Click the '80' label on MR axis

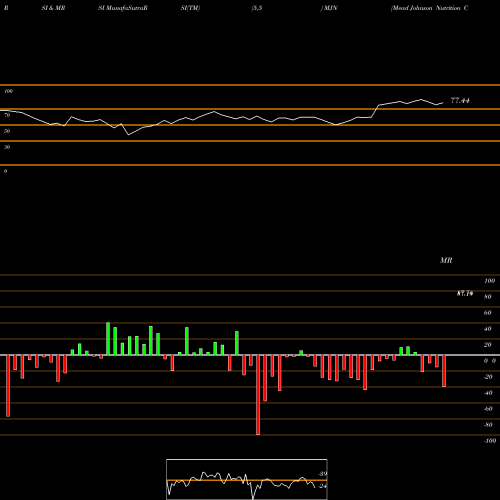pos(488,297)
